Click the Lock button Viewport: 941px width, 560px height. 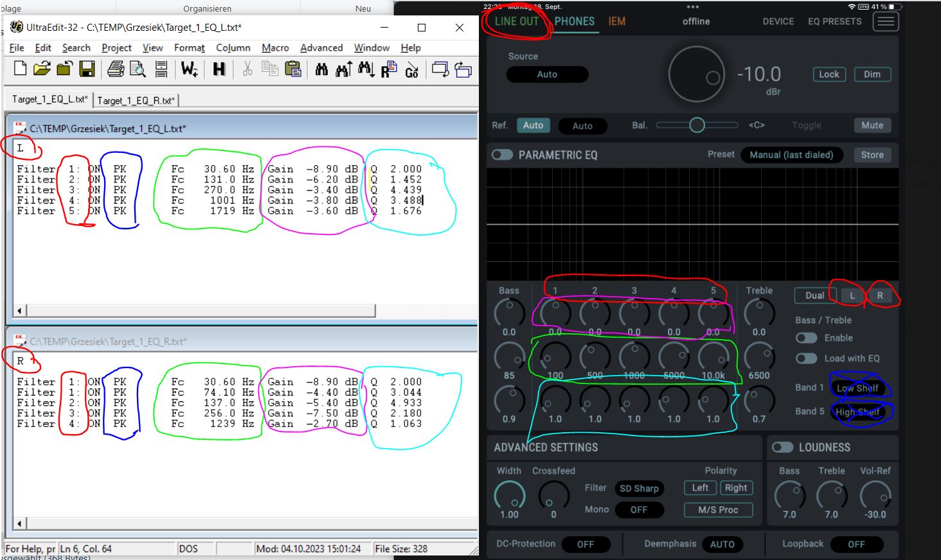click(x=829, y=74)
